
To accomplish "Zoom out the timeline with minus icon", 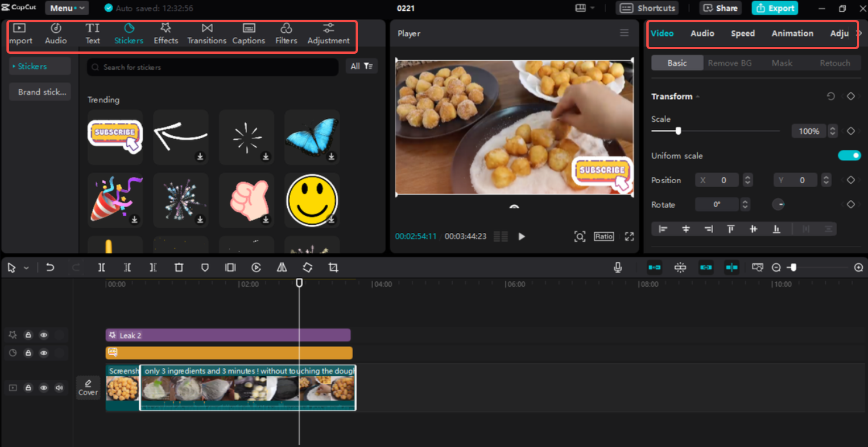I will coord(776,267).
